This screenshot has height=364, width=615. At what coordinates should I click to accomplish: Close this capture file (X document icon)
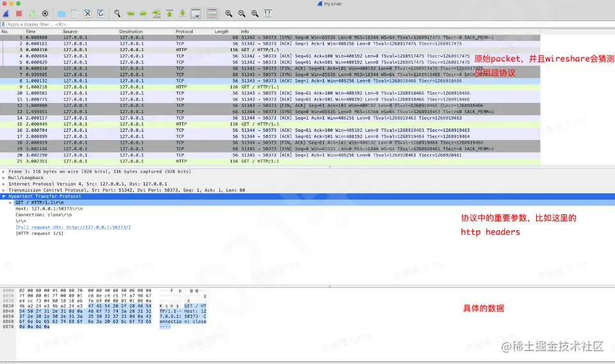[x=88, y=13]
